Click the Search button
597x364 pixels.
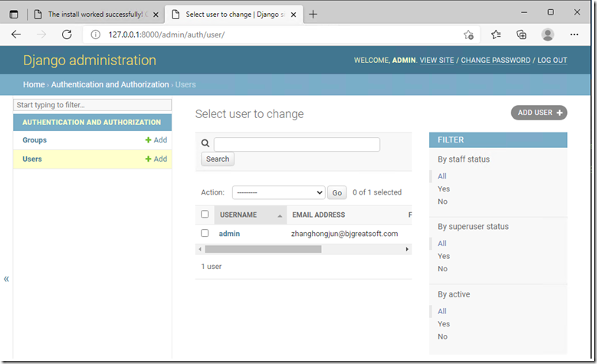coord(218,159)
